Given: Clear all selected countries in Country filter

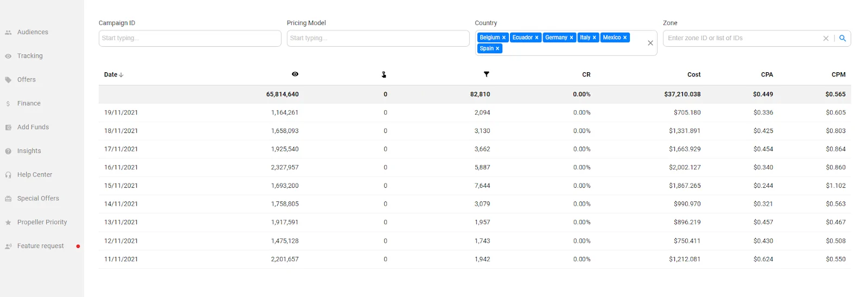Looking at the screenshot, I should pyautogui.click(x=650, y=43).
